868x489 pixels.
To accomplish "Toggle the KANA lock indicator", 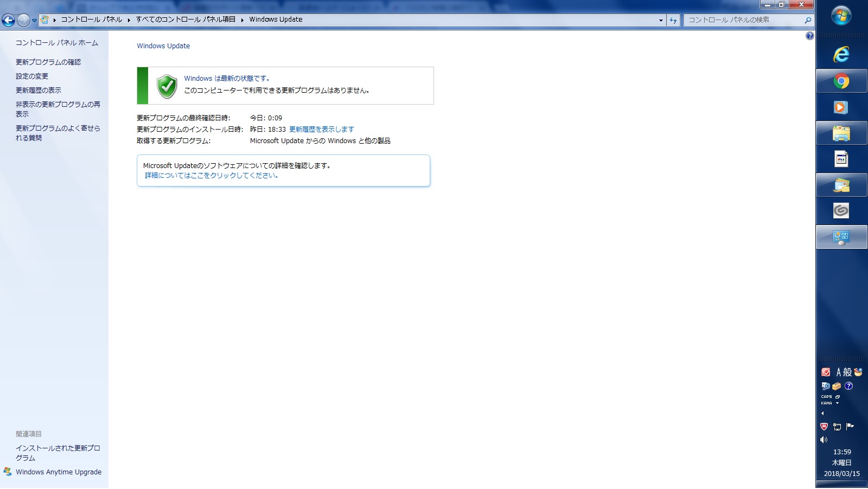I will 826,403.
